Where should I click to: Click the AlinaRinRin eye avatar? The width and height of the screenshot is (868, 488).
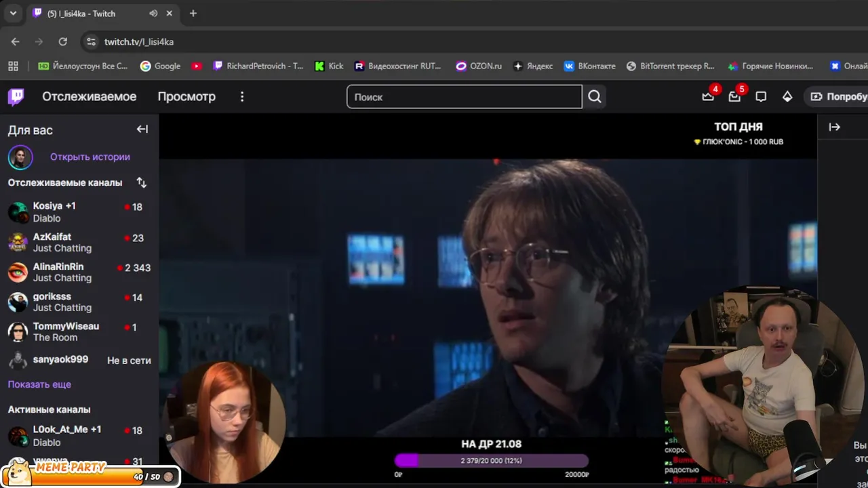[x=18, y=272]
